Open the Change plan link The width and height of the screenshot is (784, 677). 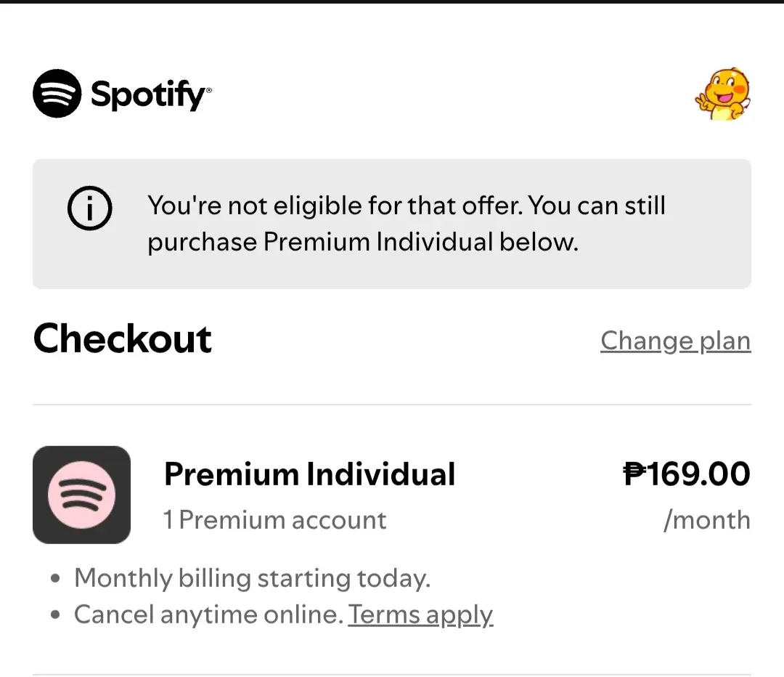tap(676, 341)
